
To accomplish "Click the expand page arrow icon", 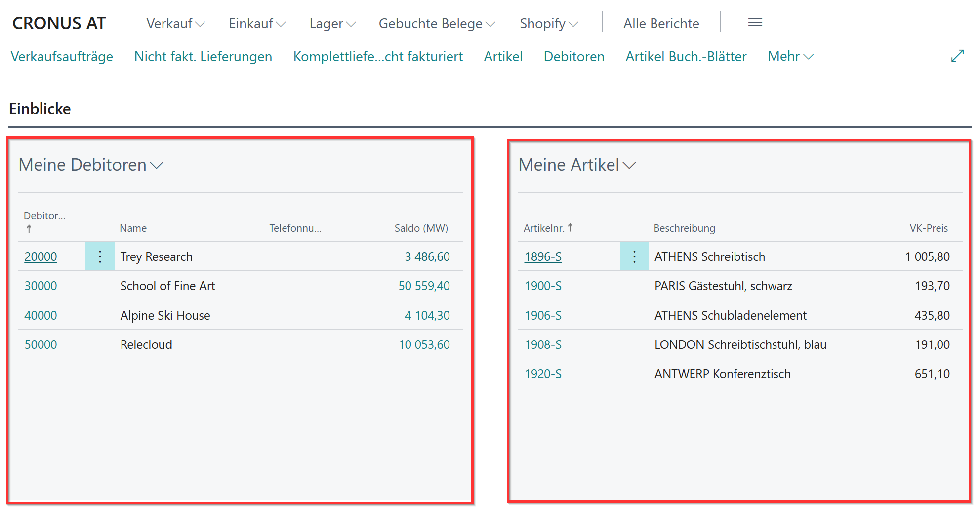I will click(x=957, y=56).
